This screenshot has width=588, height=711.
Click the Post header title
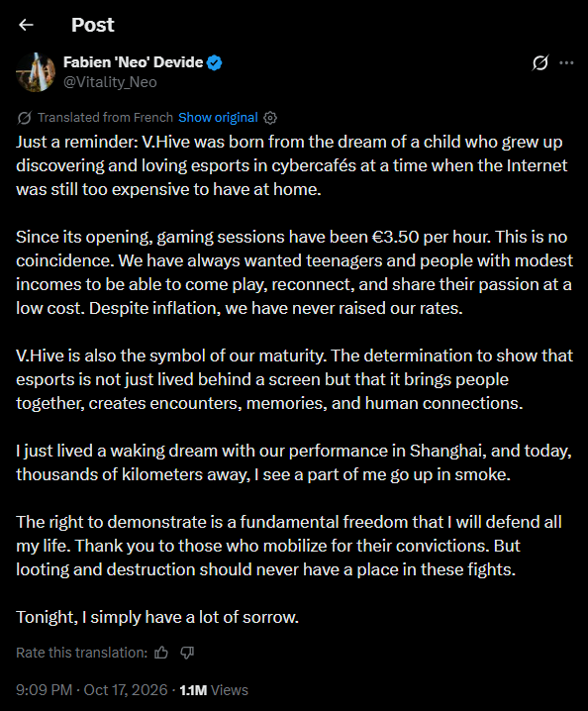point(92,25)
